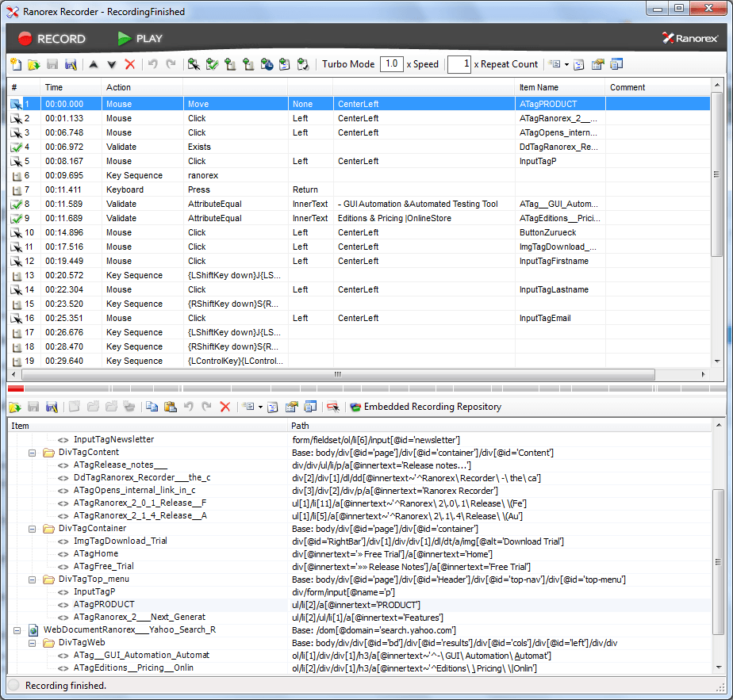This screenshot has height=700, width=733.
Task: Collapse the DivTagContent folder
Action: coord(33,453)
